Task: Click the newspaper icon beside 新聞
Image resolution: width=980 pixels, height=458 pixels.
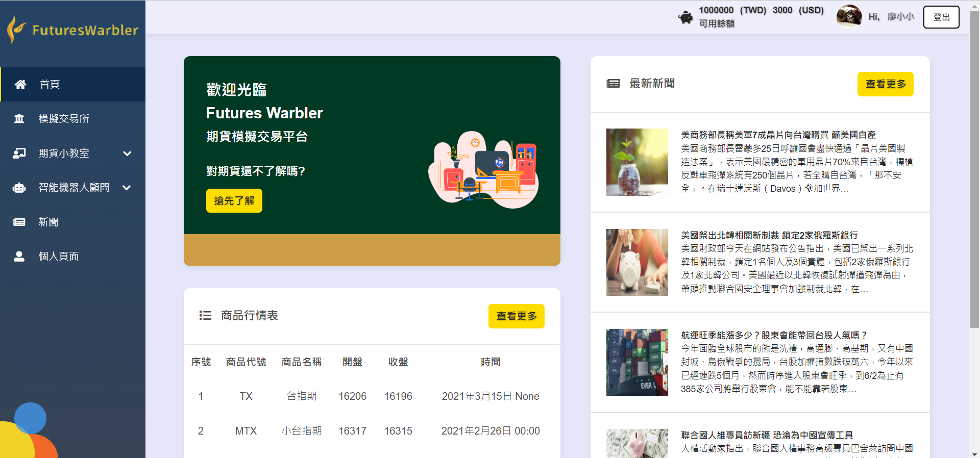Action: (19, 222)
